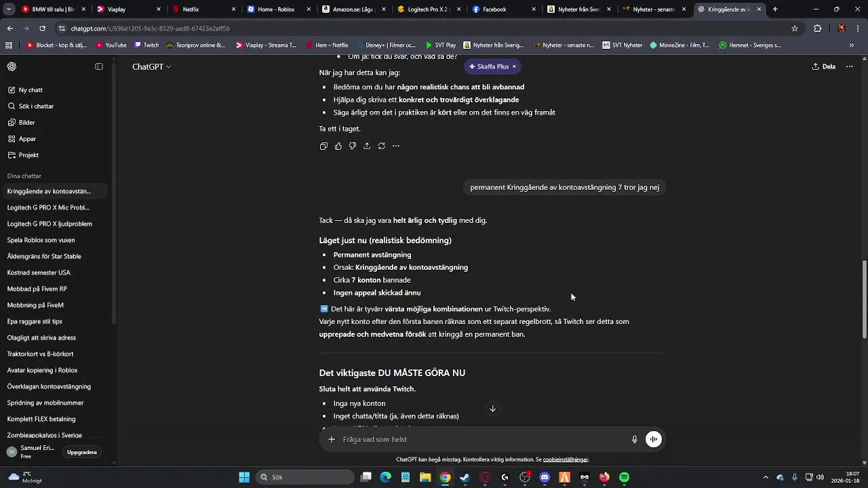This screenshot has width=868, height=488.
Task: Click the ChatGPT logo in the sidebar
Action: point(12,66)
